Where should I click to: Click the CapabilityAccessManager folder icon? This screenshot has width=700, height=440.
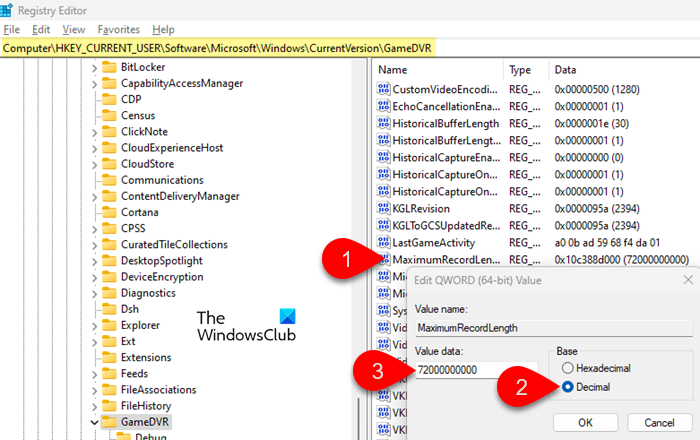click(x=109, y=83)
